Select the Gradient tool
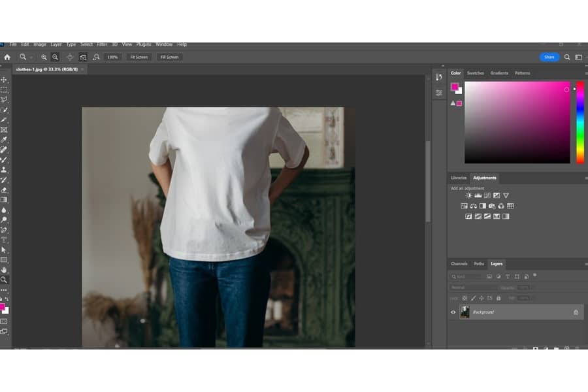 click(4, 200)
